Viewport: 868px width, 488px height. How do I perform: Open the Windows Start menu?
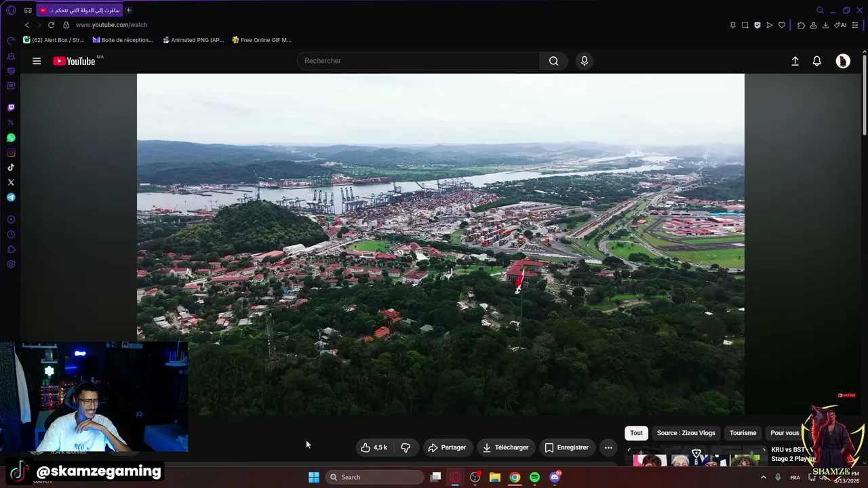[x=314, y=477]
